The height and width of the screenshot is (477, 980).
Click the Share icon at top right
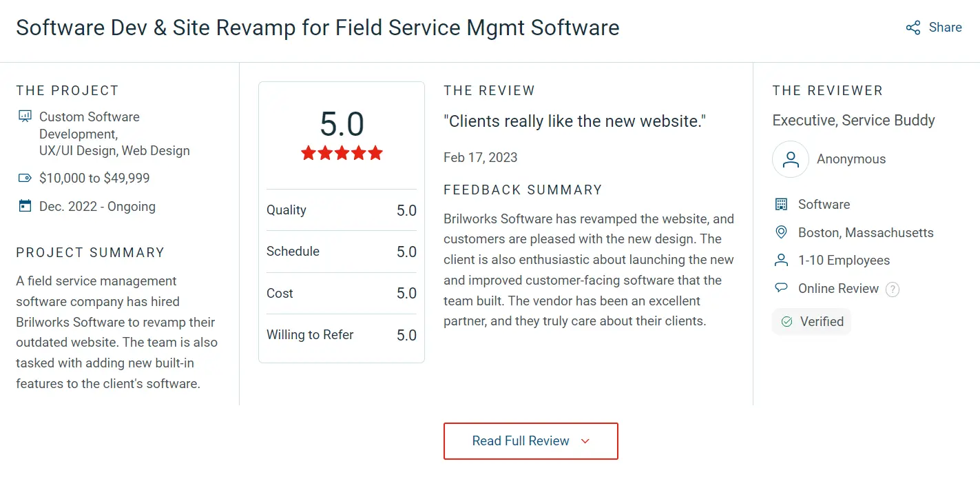tap(913, 28)
